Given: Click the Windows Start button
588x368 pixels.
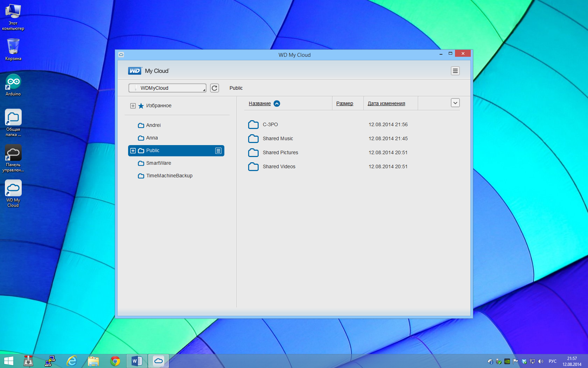Looking at the screenshot, I should click(x=8, y=361).
